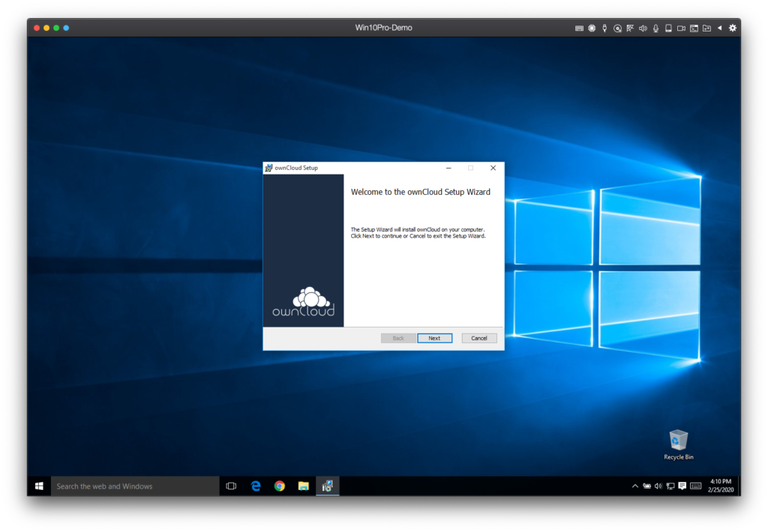Cancel the ownCloud Setup wizard
The image size is (768, 532).
point(479,338)
